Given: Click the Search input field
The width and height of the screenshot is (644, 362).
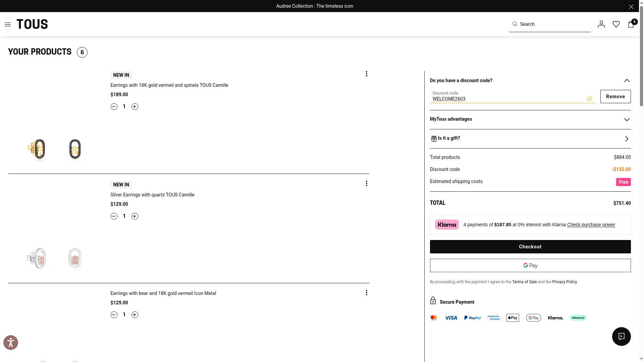Looking at the screenshot, I should pyautogui.click(x=553, y=24).
